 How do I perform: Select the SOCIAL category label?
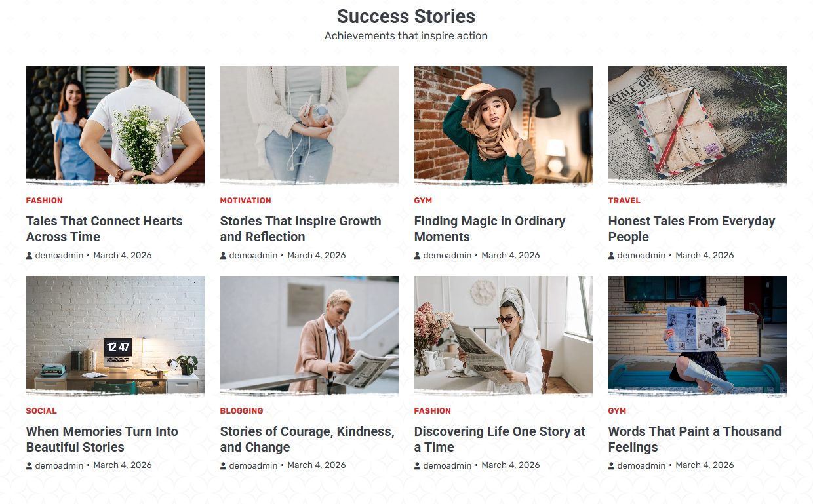41,411
